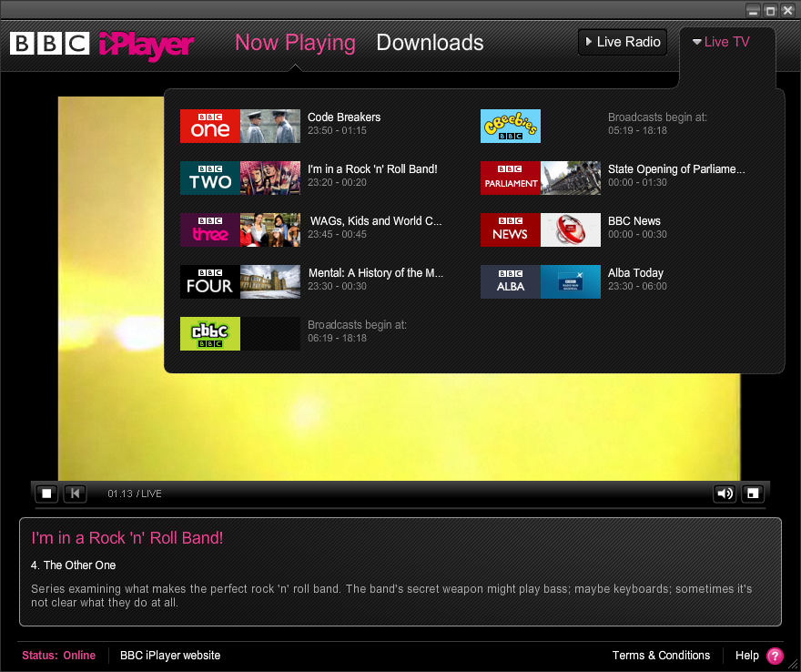Viewport: 801px width, 672px height.
Task: Click the BBC iPlayer logo
Action: click(102, 44)
